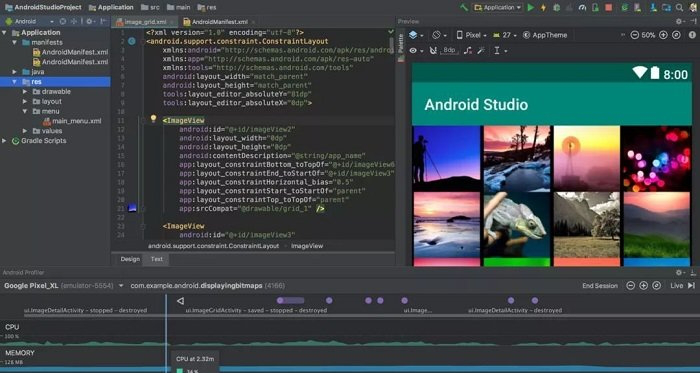Switch to the Text tab
The image size is (700, 387).
click(x=156, y=259)
